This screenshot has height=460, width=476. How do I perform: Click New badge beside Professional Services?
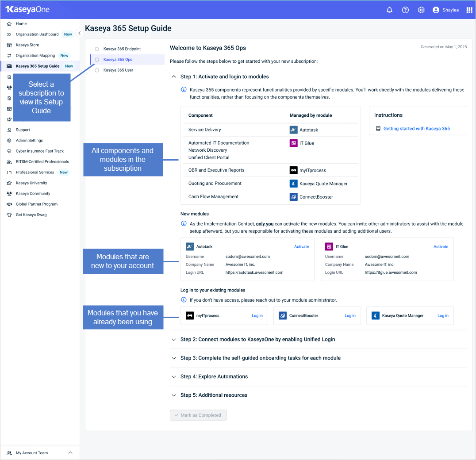tap(64, 172)
